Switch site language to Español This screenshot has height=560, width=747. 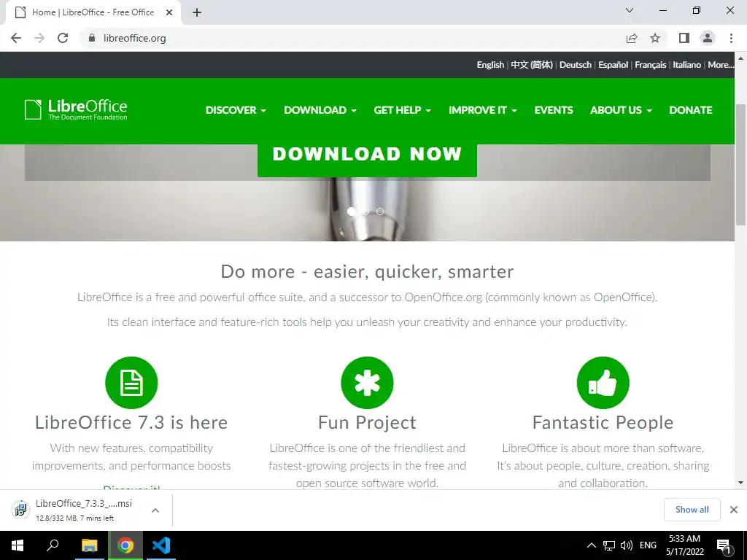pyautogui.click(x=613, y=65)
